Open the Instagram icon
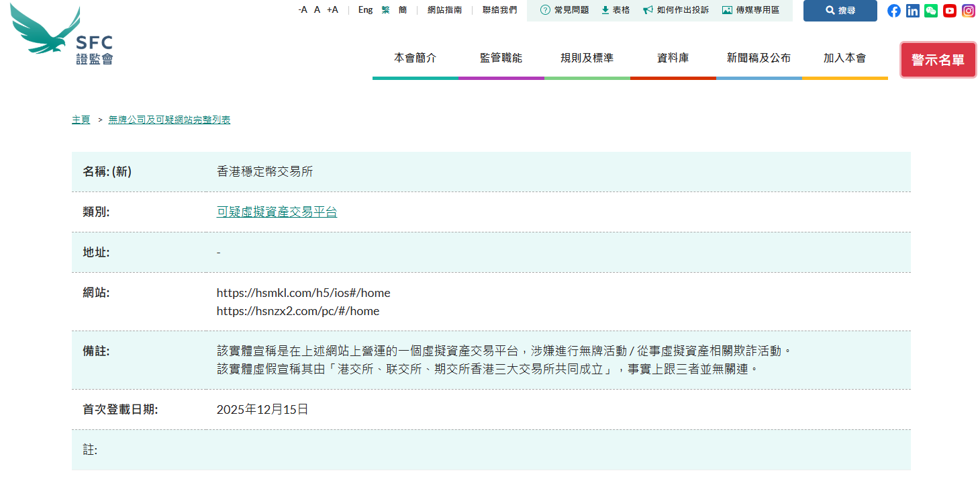 pos(967,11)
